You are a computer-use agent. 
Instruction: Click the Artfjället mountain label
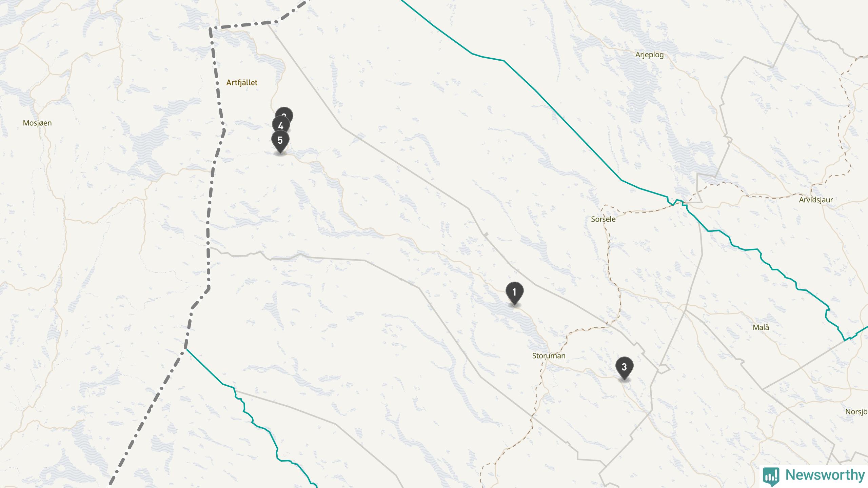coord(242,82)
